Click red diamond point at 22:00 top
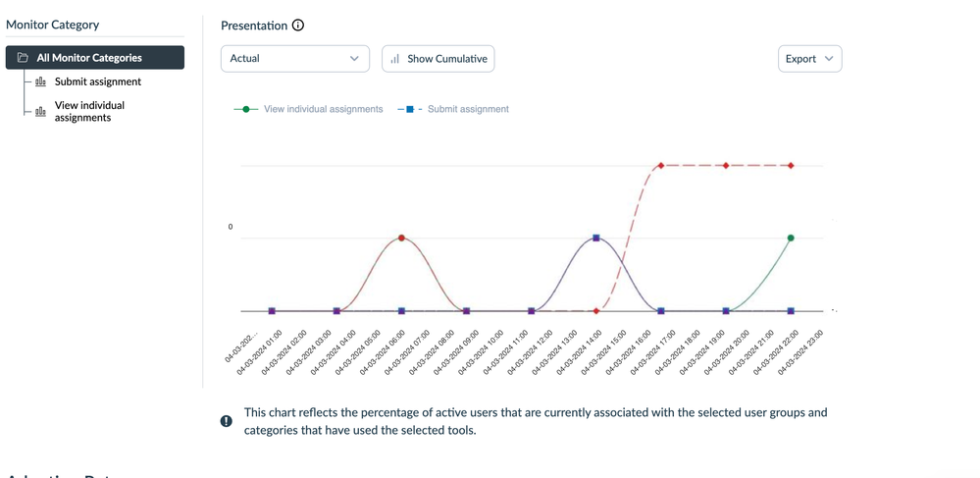Image resolution: width=980 pixels, height=478 pixels. point(791,166)
